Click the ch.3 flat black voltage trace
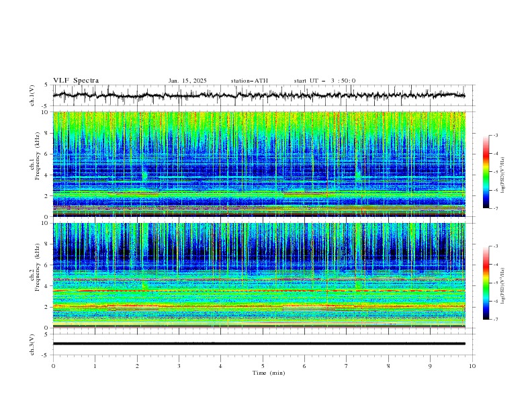532x411 pixels. coord(259,344)
